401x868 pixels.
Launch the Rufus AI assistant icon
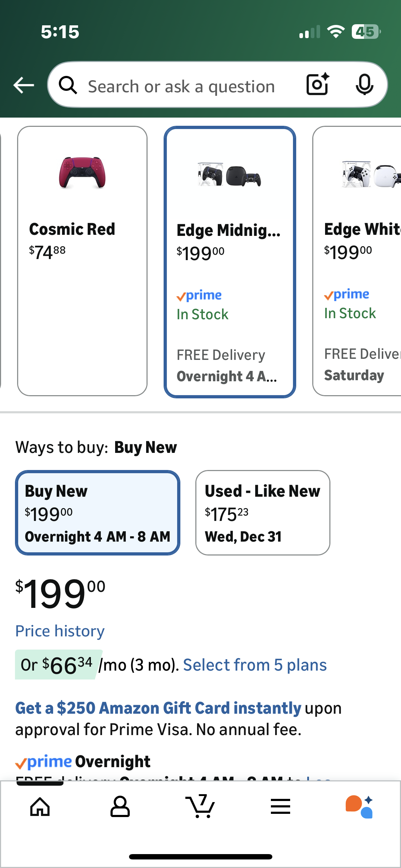(359, 807)
